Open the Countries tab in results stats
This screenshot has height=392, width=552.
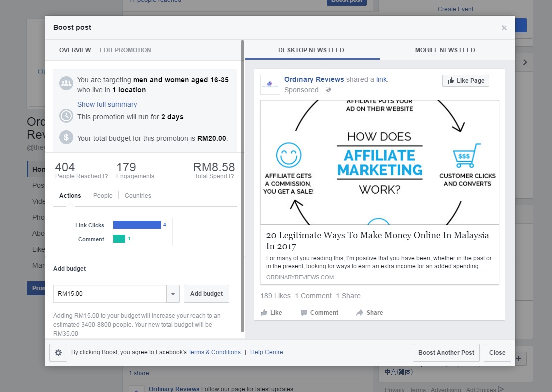(138, 195)
